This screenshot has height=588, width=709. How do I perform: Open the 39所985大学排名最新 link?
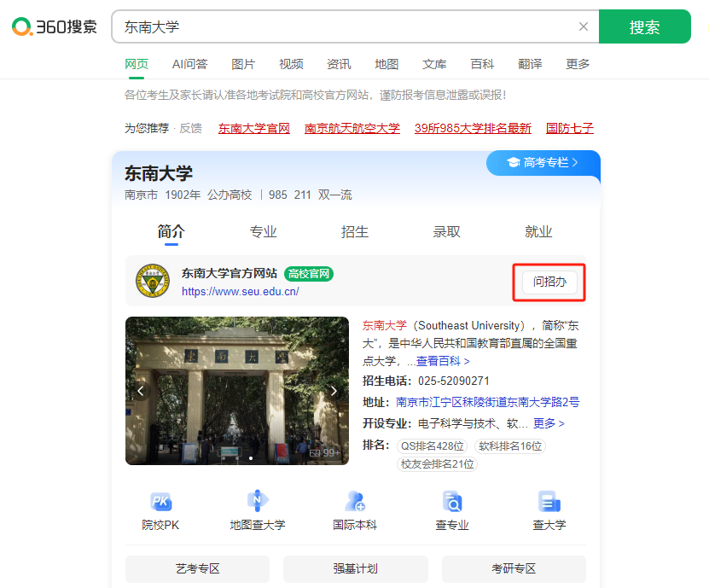coord(473,129)
